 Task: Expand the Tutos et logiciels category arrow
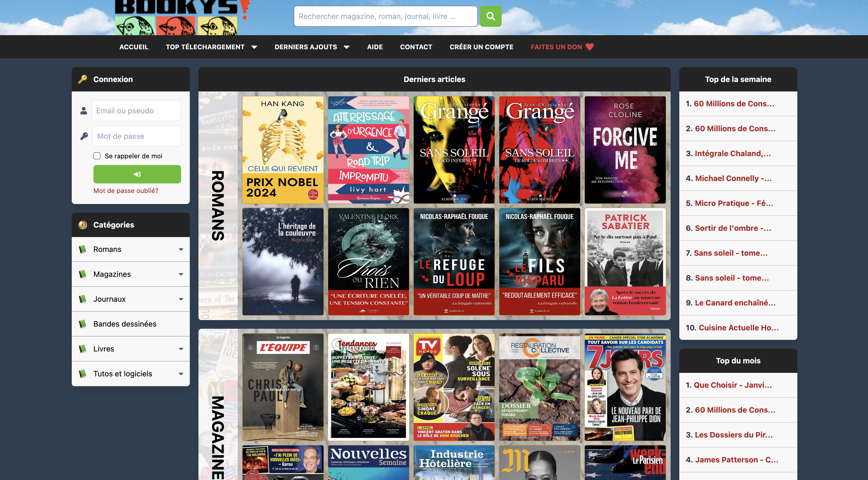click(x=181, y=374)
